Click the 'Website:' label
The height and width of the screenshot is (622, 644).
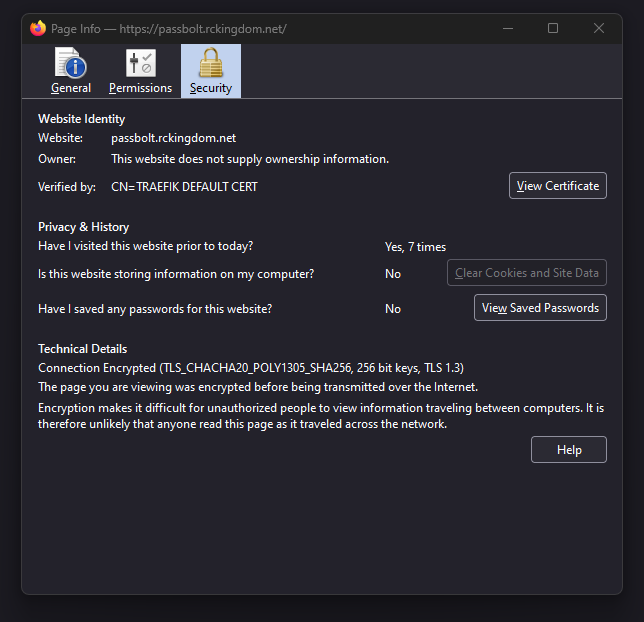click(60, 138)
